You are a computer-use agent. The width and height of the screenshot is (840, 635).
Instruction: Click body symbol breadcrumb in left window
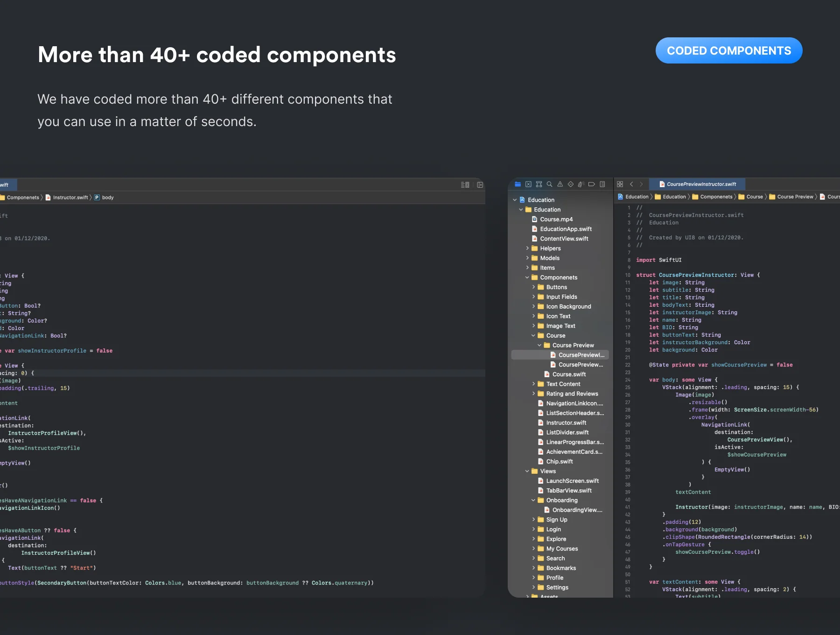[x=104, y=198]
